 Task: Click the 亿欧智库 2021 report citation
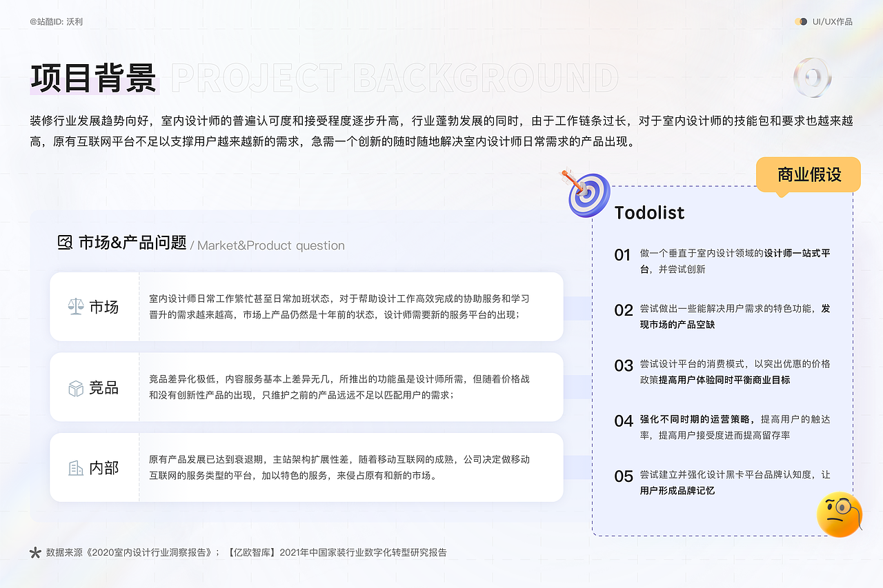point(337,553)
